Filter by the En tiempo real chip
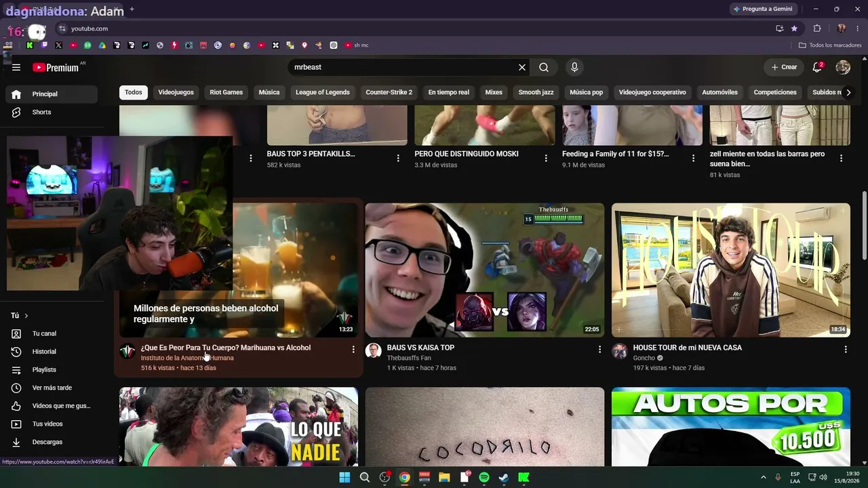This screenshot has height=488, width=868. tap(449, 92)
